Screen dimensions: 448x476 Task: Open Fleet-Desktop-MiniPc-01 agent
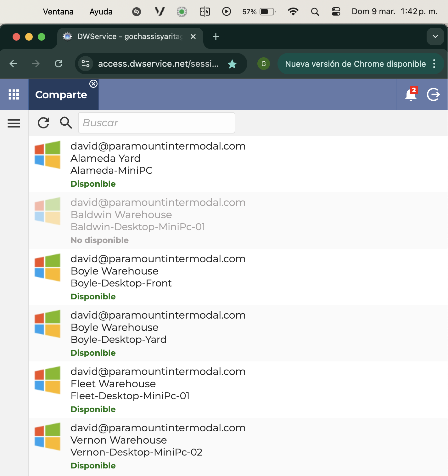point(238,390)
